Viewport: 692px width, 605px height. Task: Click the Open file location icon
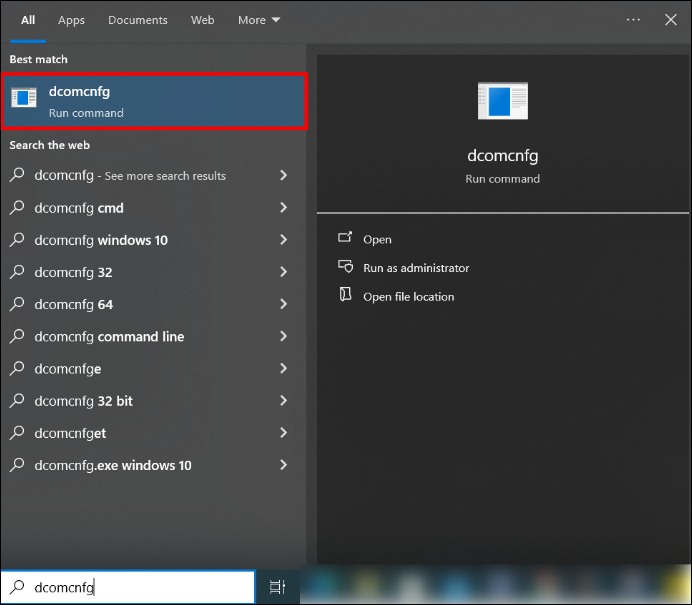pos(345,296)
